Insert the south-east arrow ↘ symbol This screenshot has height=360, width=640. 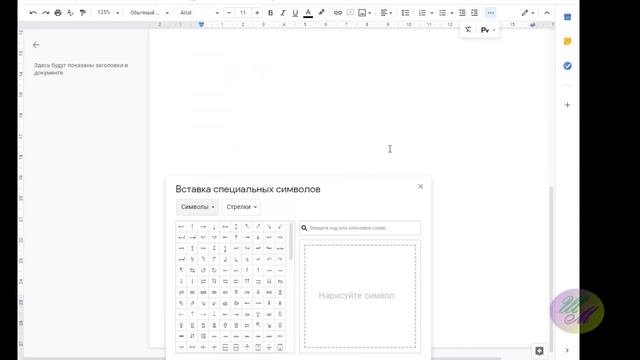point(269,227)
